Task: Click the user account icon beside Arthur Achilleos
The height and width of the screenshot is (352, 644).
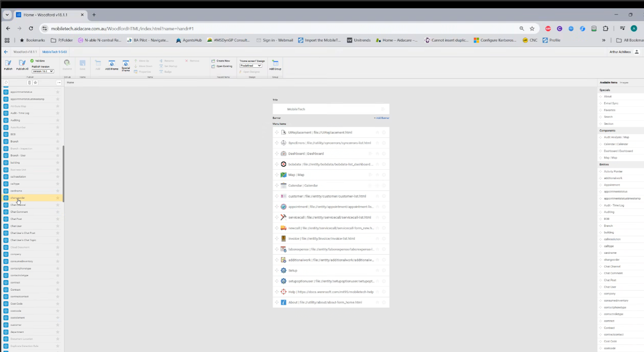Action: [x=637, y=52]
